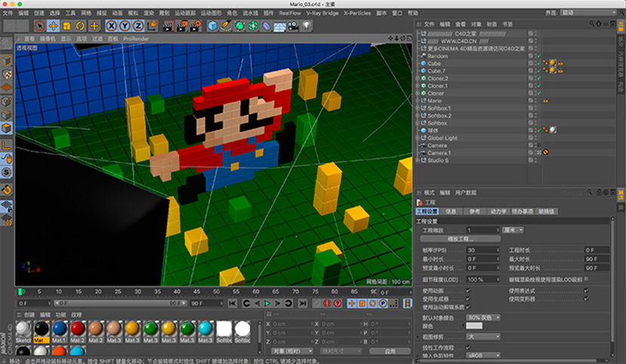Screen dimensions: 626x364
Task: Switch to Model mode in left sidebar
Action: coord(6,60)
